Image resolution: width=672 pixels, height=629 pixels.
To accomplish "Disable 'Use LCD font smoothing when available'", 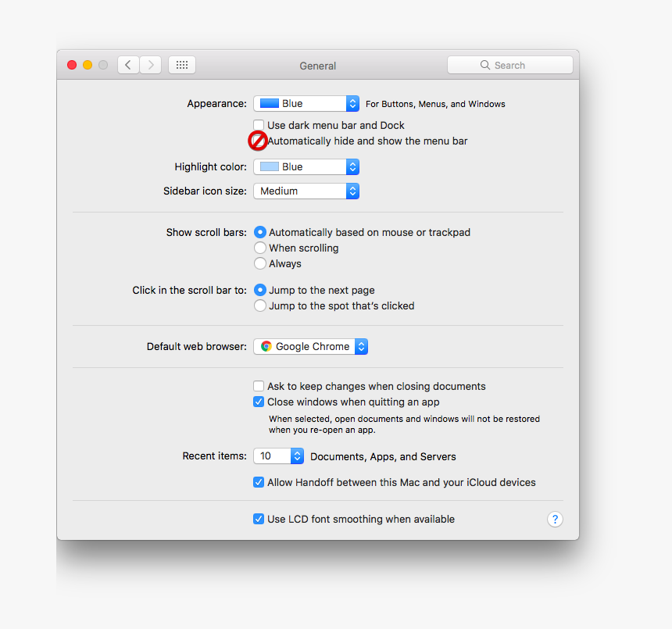I will [259, 519].
